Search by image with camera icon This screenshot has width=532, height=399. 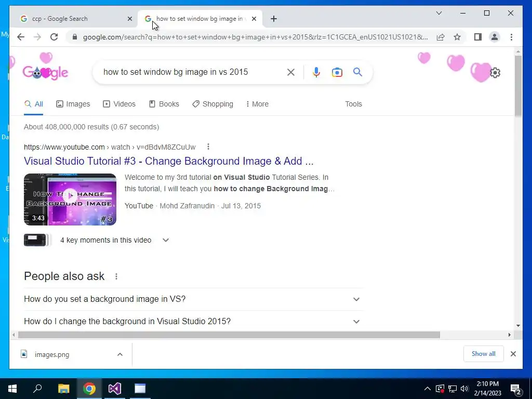tap(337, 72)
